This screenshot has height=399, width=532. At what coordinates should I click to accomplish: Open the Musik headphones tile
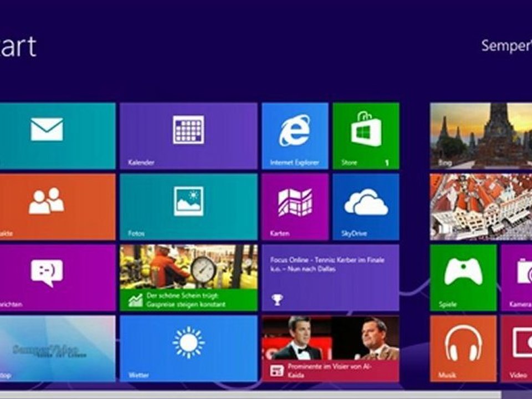coord(463,349)
